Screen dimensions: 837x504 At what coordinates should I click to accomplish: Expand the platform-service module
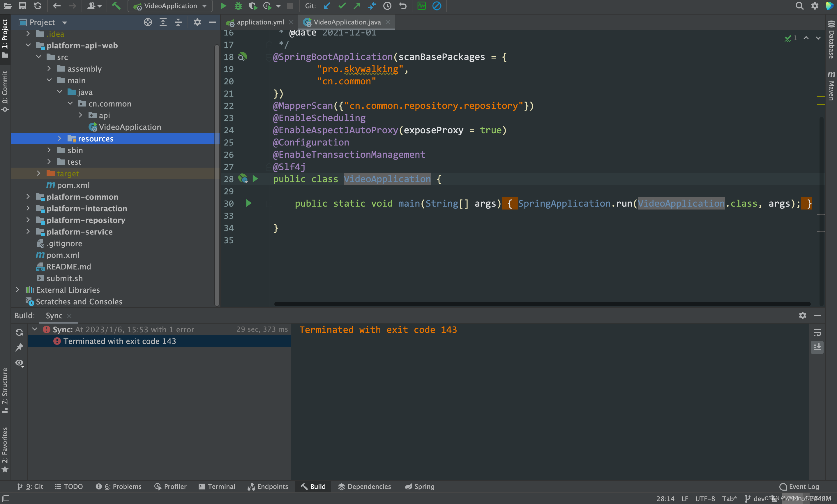pos(28,231)
